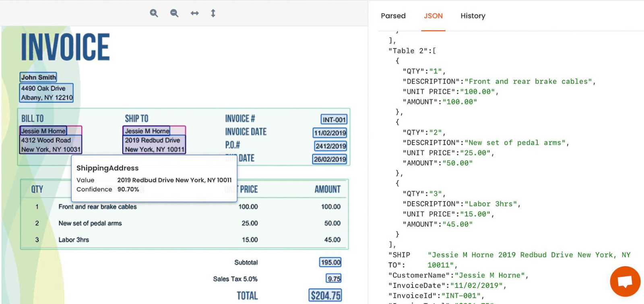
Task: Fit document to width with horizontal arrows icon
Action: tap(195, 13)
